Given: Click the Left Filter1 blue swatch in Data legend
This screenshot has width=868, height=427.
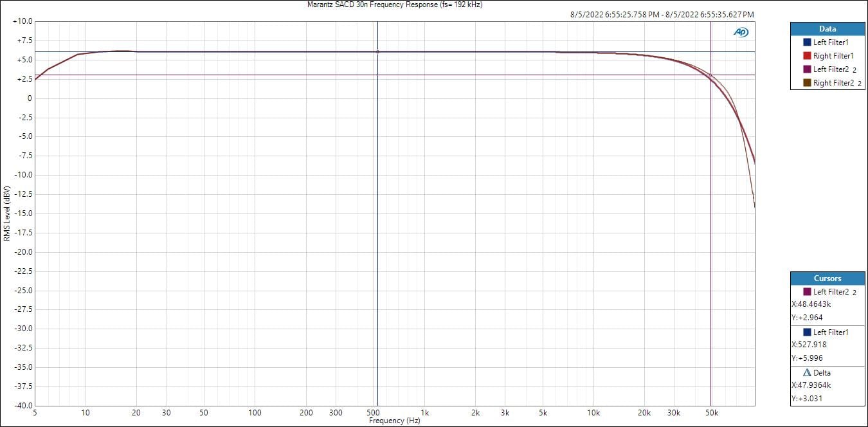Looking at the screenshot, I should click(x=807, y=42).
